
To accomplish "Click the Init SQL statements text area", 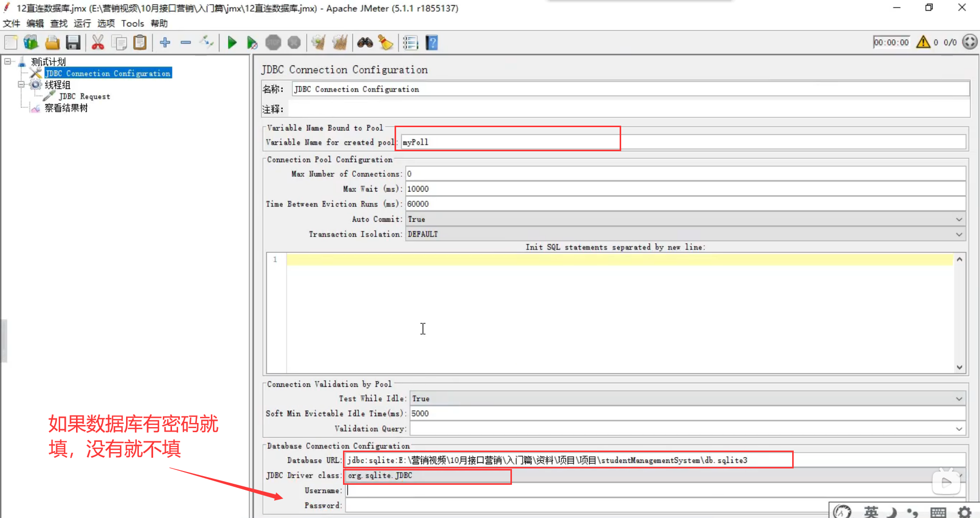I will tap(620, 313).
